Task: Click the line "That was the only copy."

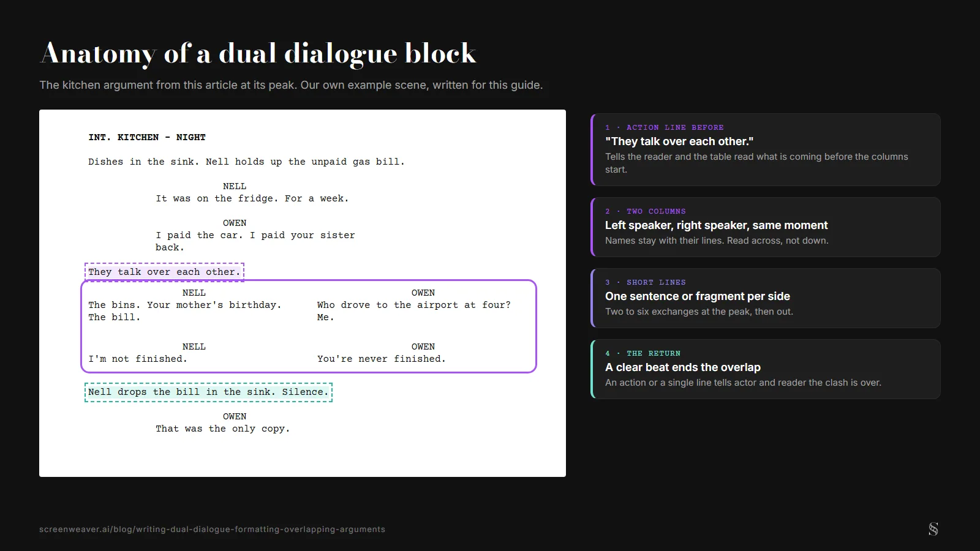Action: 222,429
